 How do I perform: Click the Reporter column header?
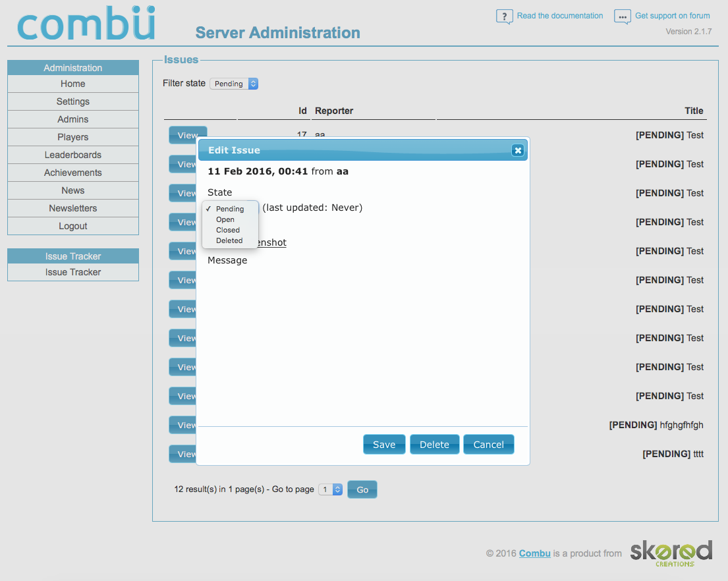click(334, 111)
